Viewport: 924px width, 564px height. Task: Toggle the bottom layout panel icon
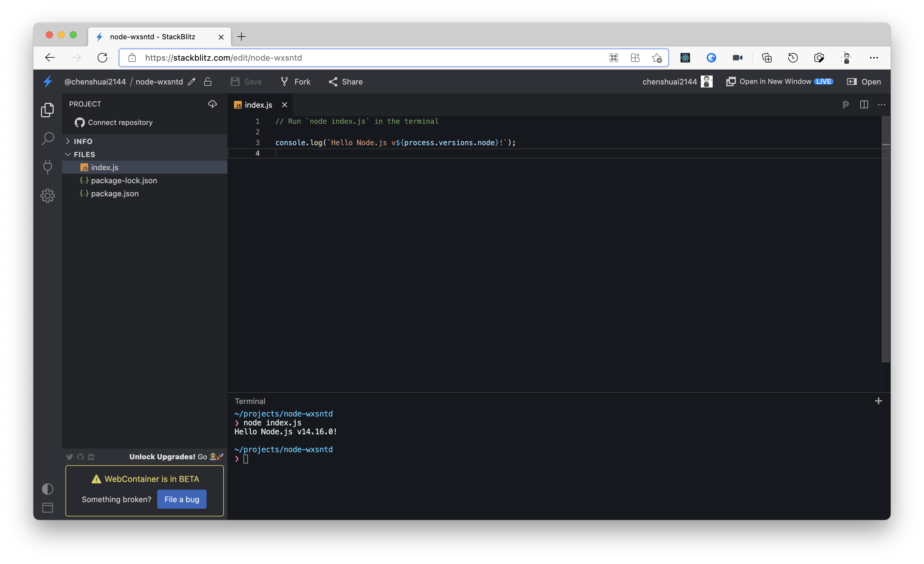point(48,508)
